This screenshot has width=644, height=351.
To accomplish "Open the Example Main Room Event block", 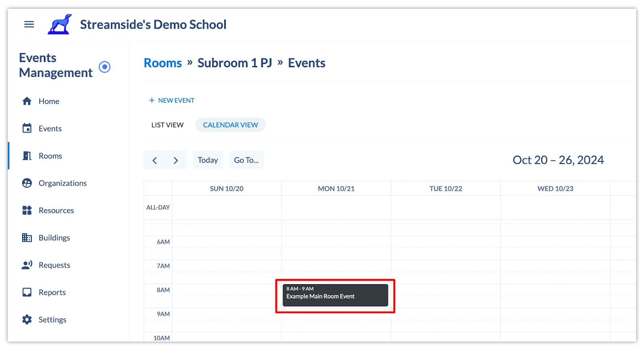I will (x=335, y=295).
